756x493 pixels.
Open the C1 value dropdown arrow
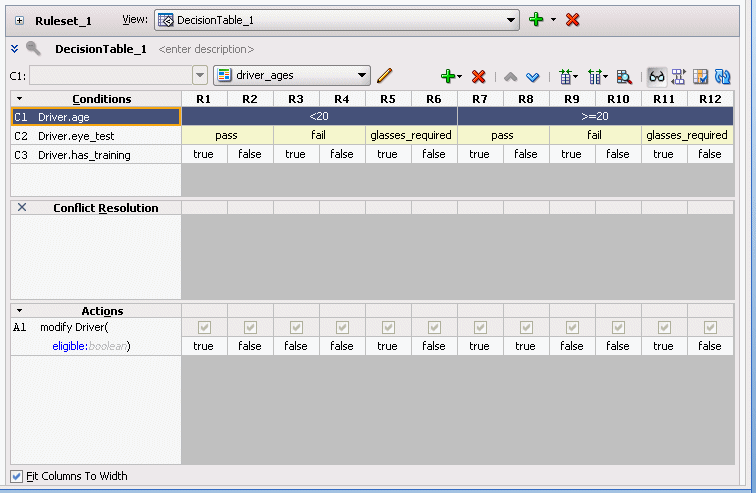[x=200, y=76]
